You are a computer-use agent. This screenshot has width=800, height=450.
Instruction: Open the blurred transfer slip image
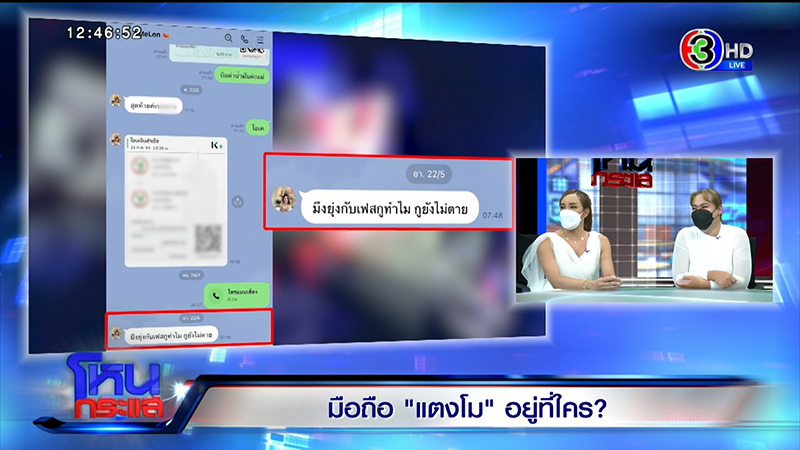[x=176, y=201]
